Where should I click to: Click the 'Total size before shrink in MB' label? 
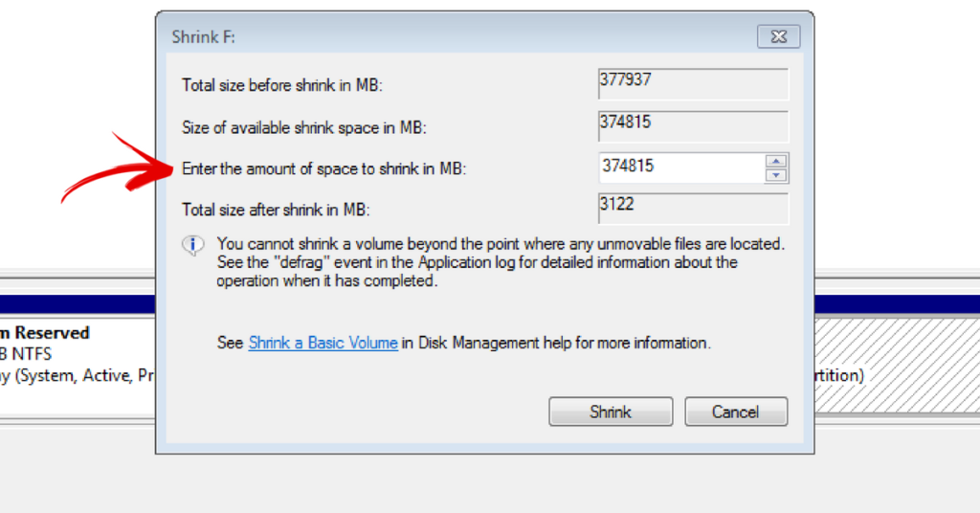pyautogui.click(x=282, y=85)
